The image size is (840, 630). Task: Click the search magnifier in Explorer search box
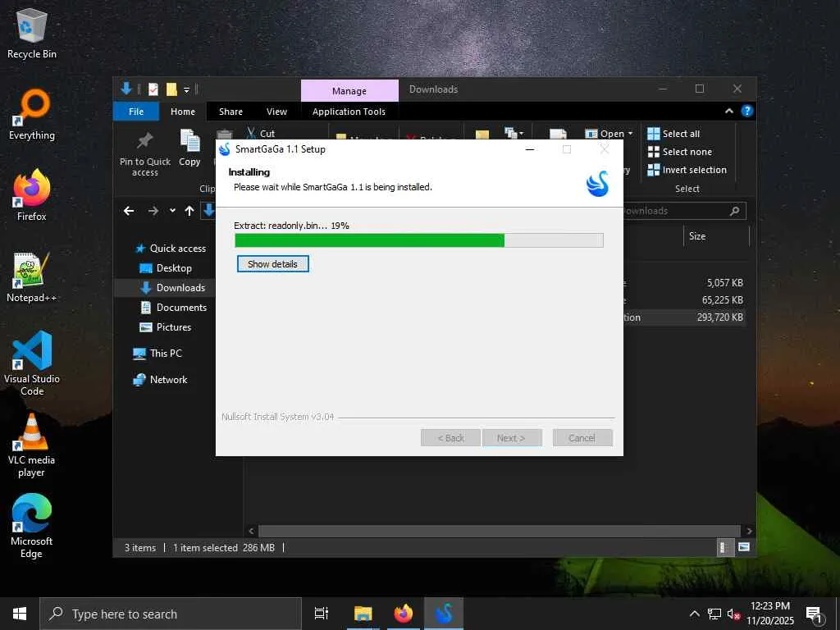734,211
